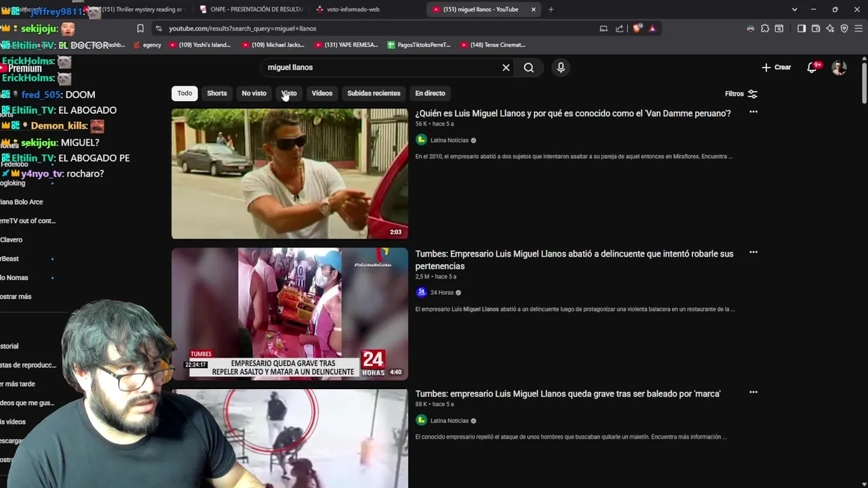Toggle the browser sidebar panel icon
Screen dimensions: 868x488
click(x=802, y=28)
